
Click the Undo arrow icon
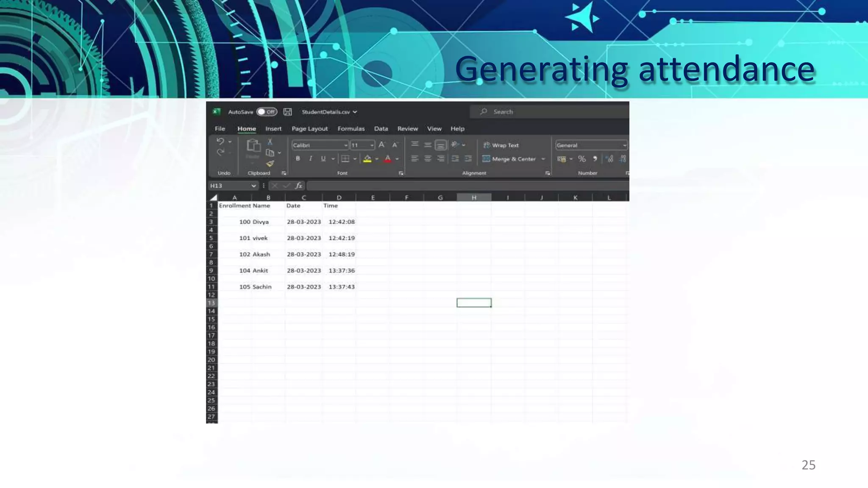(220, 141)
